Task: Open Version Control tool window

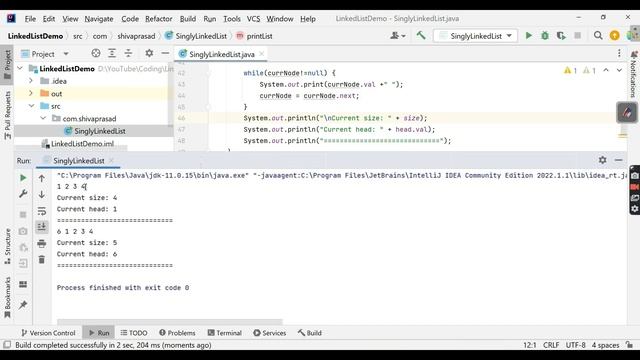Action: [48, 333]
